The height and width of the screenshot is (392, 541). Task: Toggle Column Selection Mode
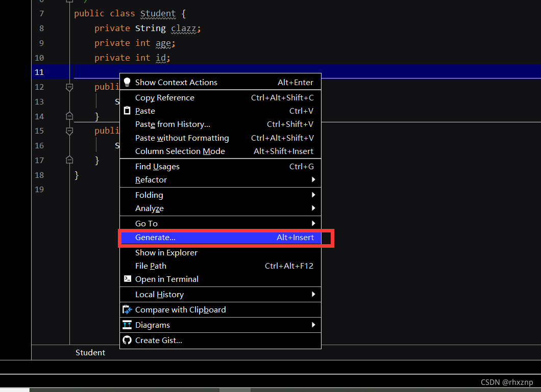[220, 151]
